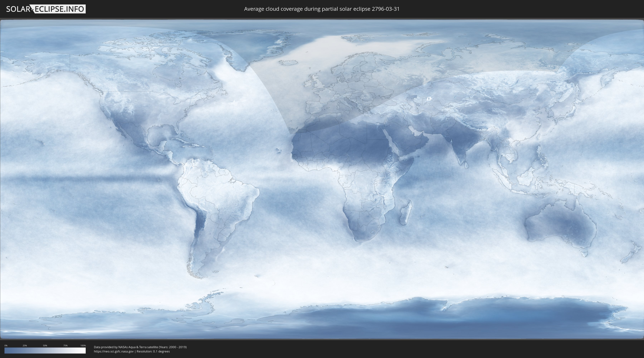
Task: Click the '0%' legend label
Action: pyautogui.click(x=6, y=345)
